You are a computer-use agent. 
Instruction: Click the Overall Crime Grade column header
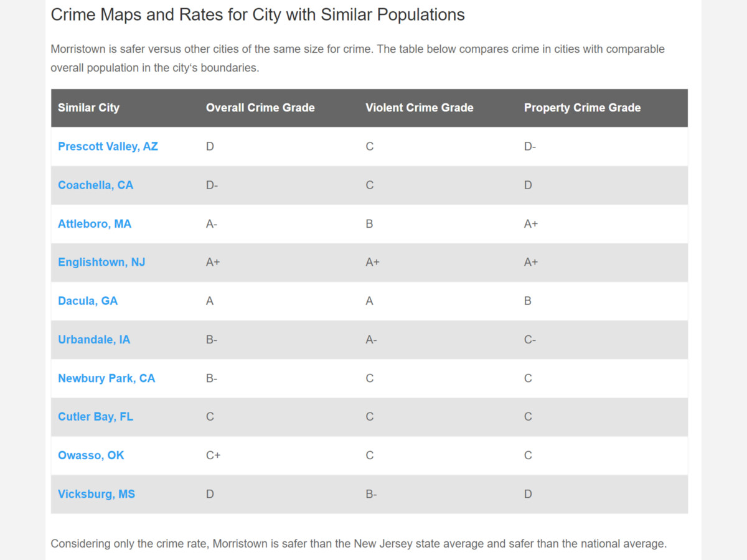pos(260,108)
